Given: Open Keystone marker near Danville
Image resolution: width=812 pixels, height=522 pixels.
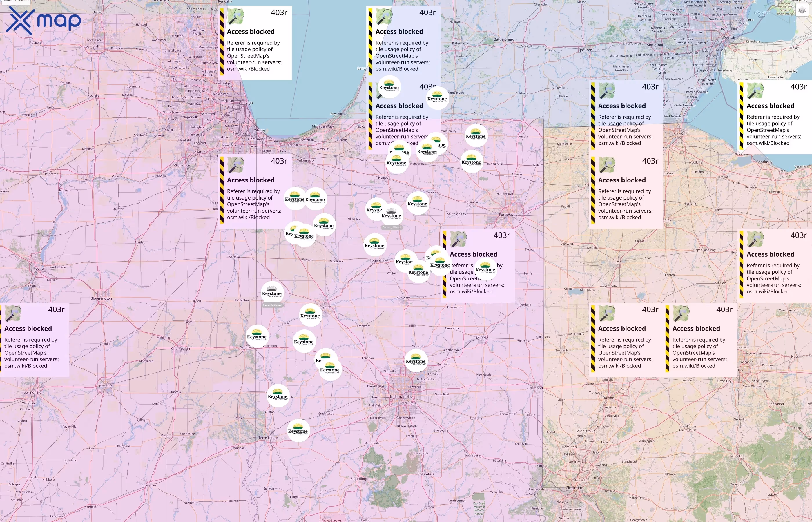Looking at the screenshot, I should click(257, 336).
